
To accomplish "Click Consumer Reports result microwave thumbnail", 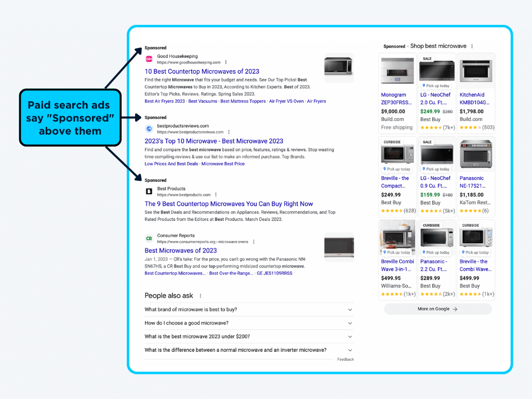I will pyautogui.click(x=339, y=247).
